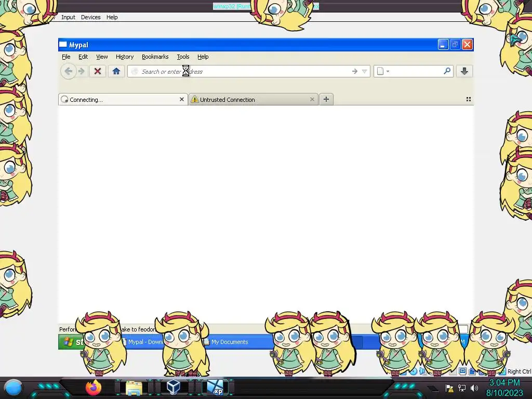Go back with the Mypal back arrow
Screen dimensions: 532x399
pyautogui.click(x=69, y=71)
